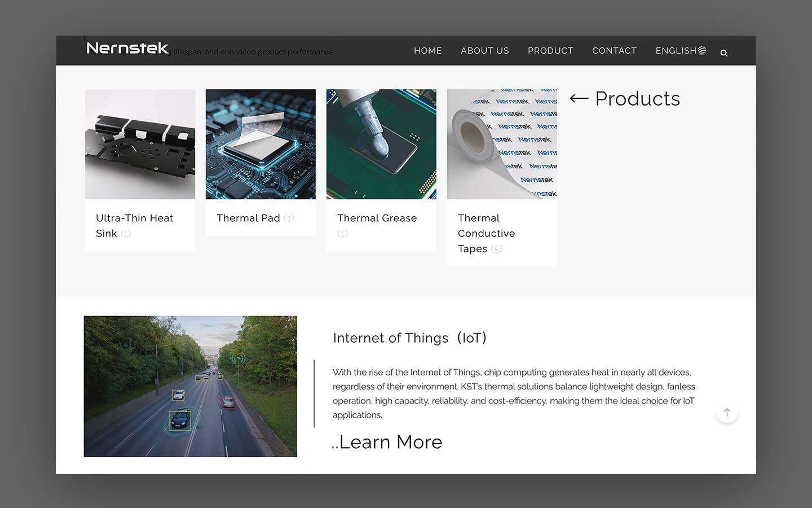Navigate to the Contact page

pyautogui.click(x=614, y=51)
